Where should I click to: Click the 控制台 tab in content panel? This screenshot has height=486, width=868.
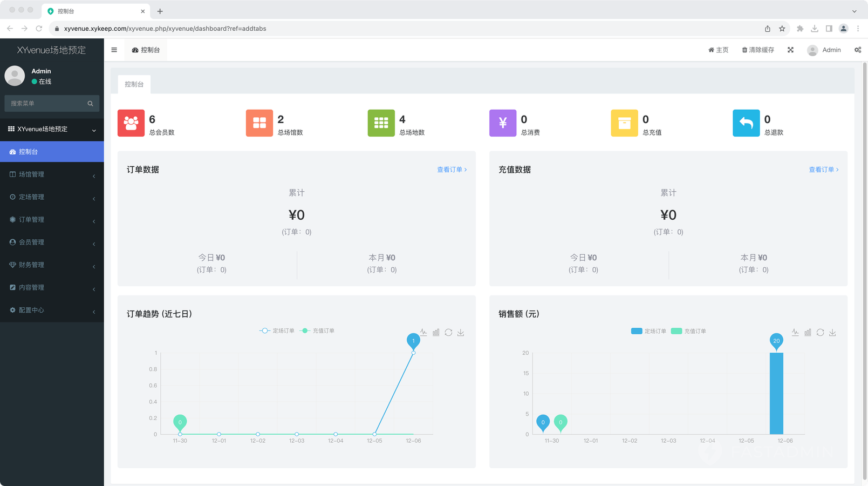click(x=134, y=84)
